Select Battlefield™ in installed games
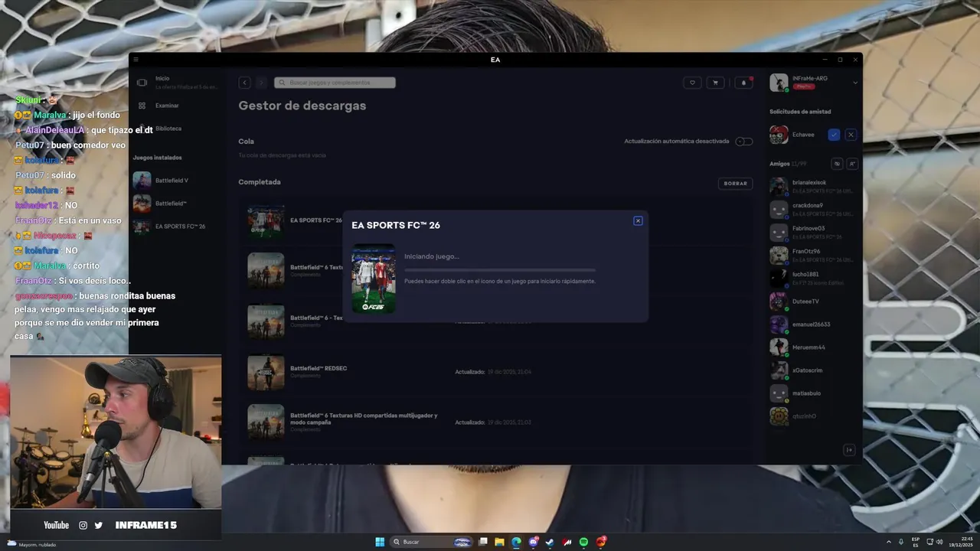Screen dimensions: 980x551 [177, 204]
